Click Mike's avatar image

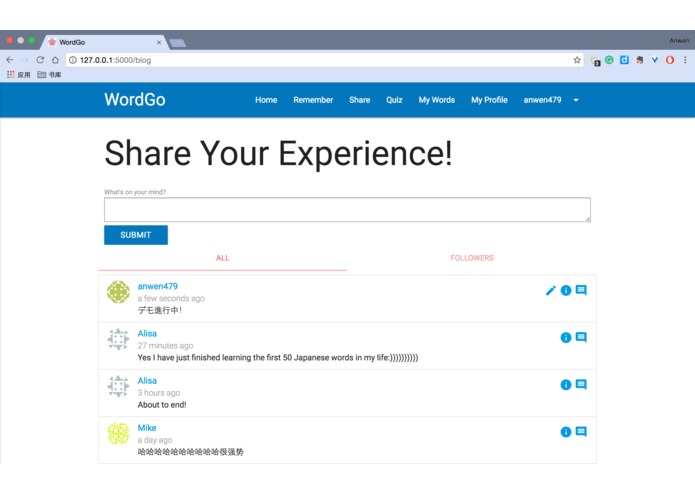118,433
